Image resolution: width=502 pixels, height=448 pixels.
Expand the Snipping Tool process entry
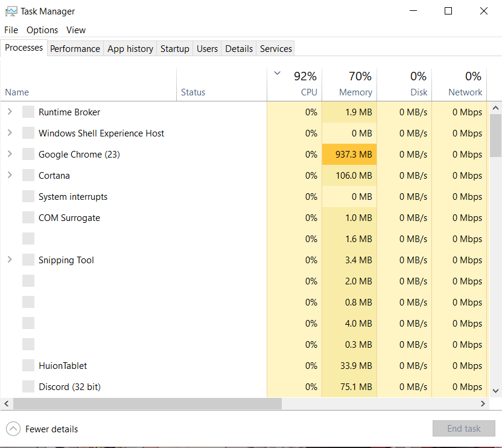click(10, 260)
